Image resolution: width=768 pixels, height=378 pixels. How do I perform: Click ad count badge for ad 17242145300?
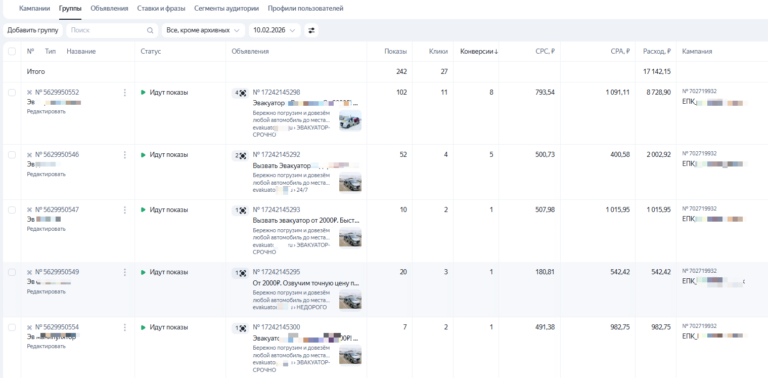240,328
